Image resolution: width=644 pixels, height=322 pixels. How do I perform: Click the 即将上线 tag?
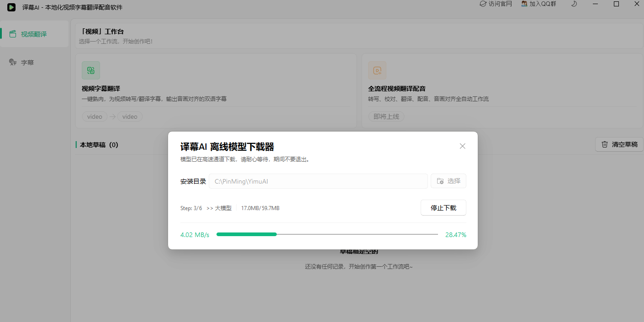tap(386, 116)
